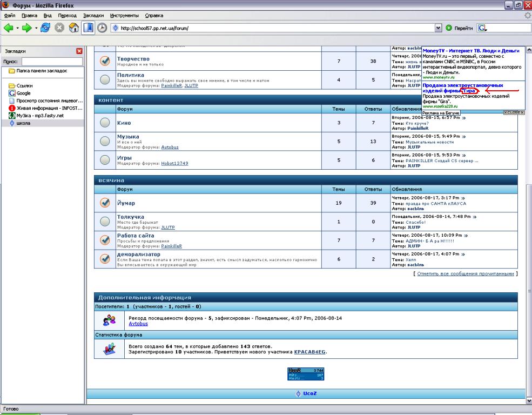Viewport: 532px width, 415px height.
Task: Open the Back button history dropdown arrow
Action: [x=17, y=28]
